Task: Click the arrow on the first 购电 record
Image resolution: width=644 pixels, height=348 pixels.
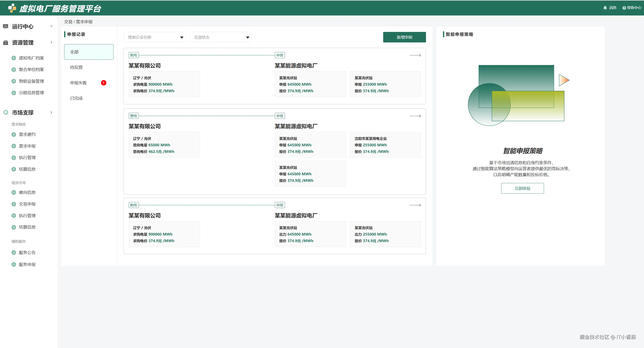Action: 415,55
